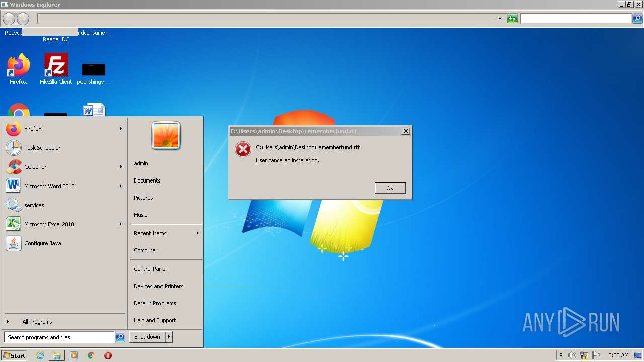Viewport: 644px width, 362px height.
Task: Click the Explorer search magnifier button
Action: pos(637,19)
